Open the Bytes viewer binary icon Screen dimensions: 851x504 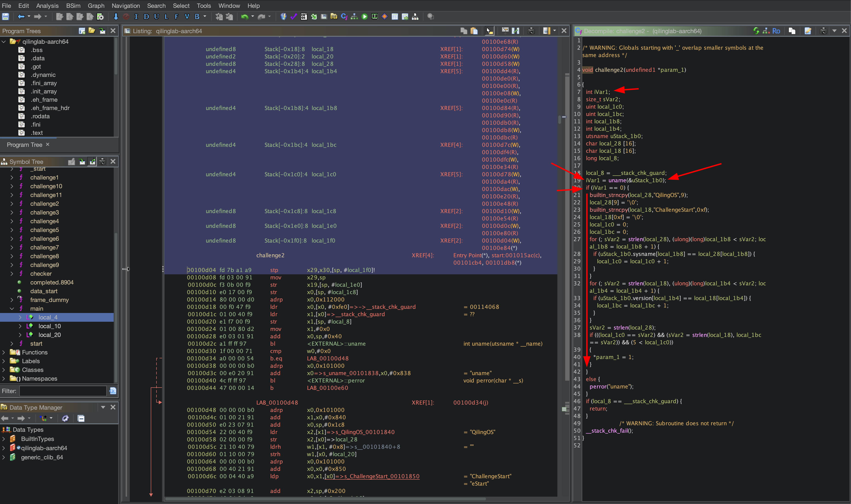(x=304, y=16)
